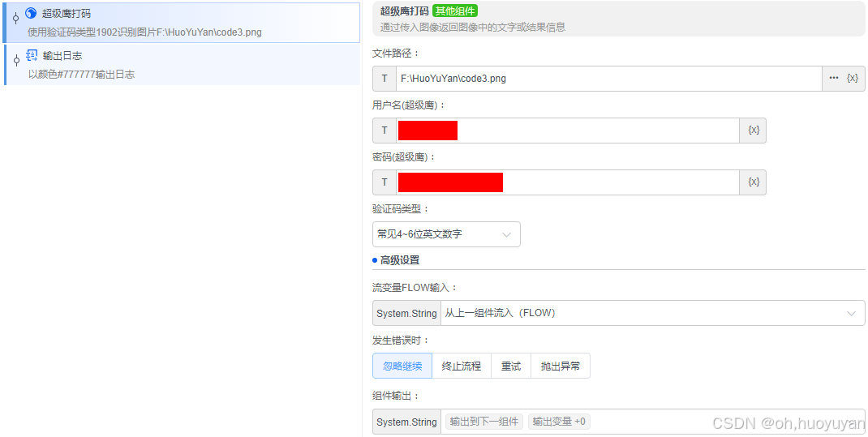Select 输出日志 step in flow list
The width and height of the screenshot is (868, 437).
coord(182,65)
